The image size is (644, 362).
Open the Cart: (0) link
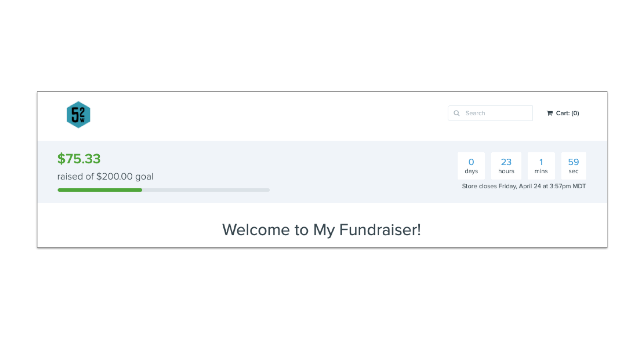click(x=563, y=113)
